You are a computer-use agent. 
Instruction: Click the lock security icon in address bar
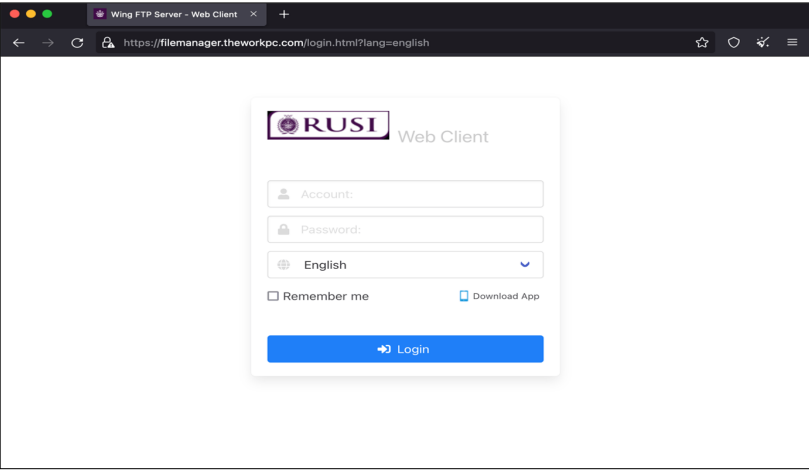108,43
